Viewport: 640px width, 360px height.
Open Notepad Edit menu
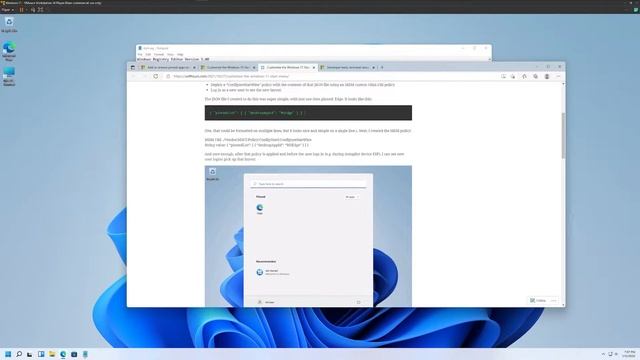[x=148, y=54]
